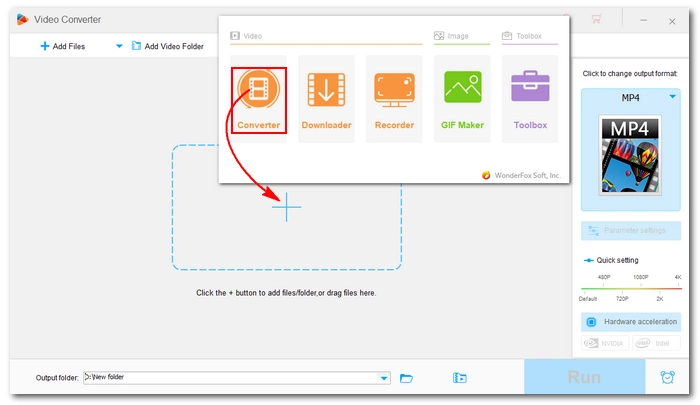Select the Video category tab
This screenshot has height=405, width=700.
click(246, 36)
